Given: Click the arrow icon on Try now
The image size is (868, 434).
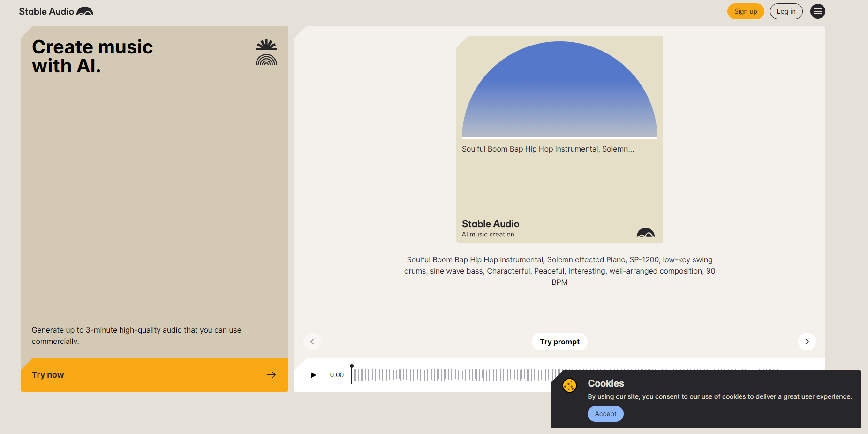Looking at the screenshot, I should coord(272,375).
